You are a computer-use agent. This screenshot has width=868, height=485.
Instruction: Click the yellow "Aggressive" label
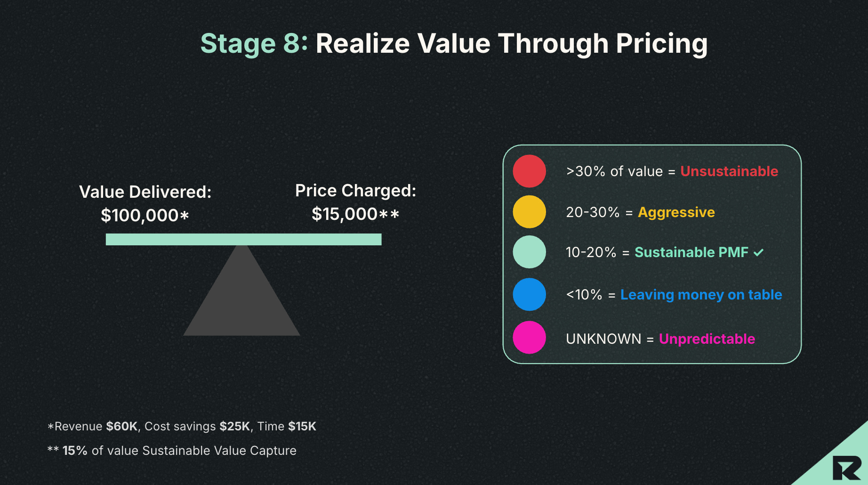(x=676, y=212)
